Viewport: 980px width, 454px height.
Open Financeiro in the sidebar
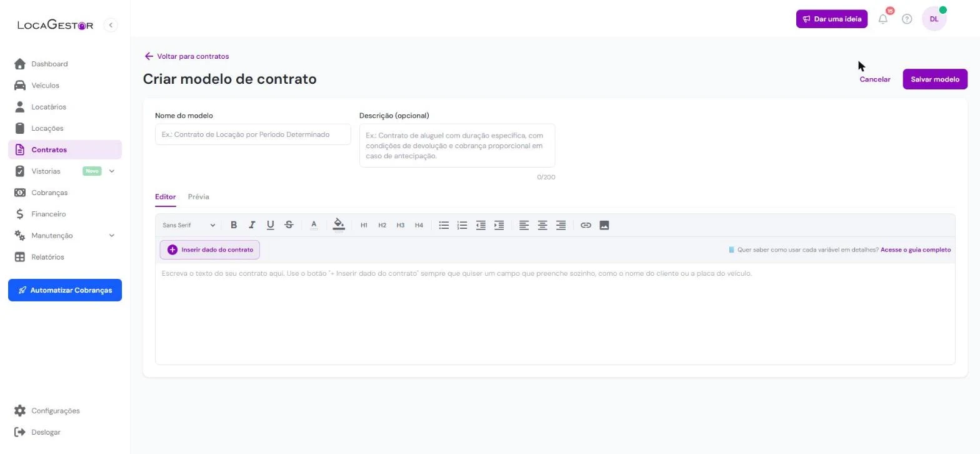pos(65,214)
